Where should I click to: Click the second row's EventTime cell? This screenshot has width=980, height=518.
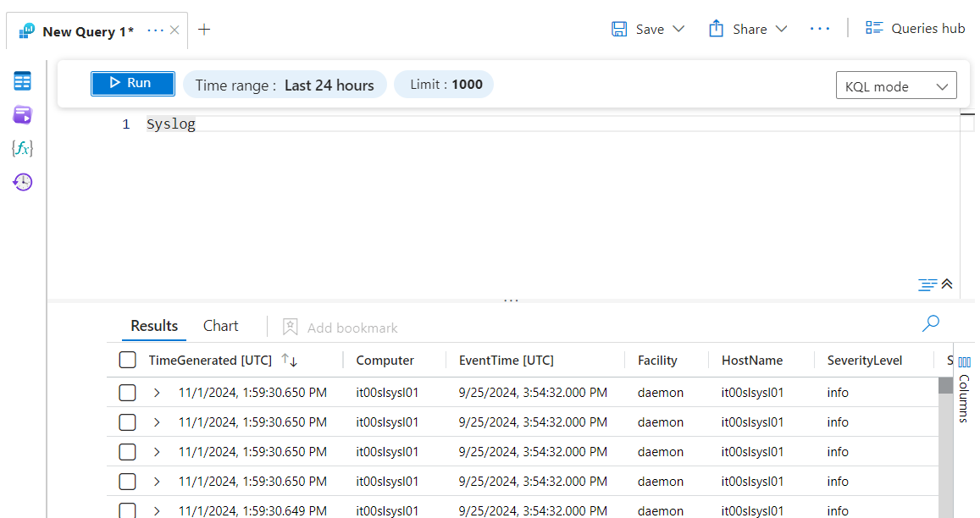[x=533, y=422]
